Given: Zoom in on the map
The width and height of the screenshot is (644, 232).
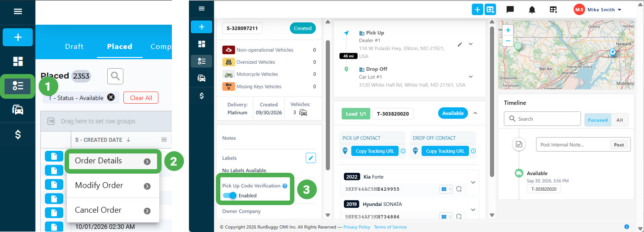Looking at the screenshot, I should tap(508, 30).
